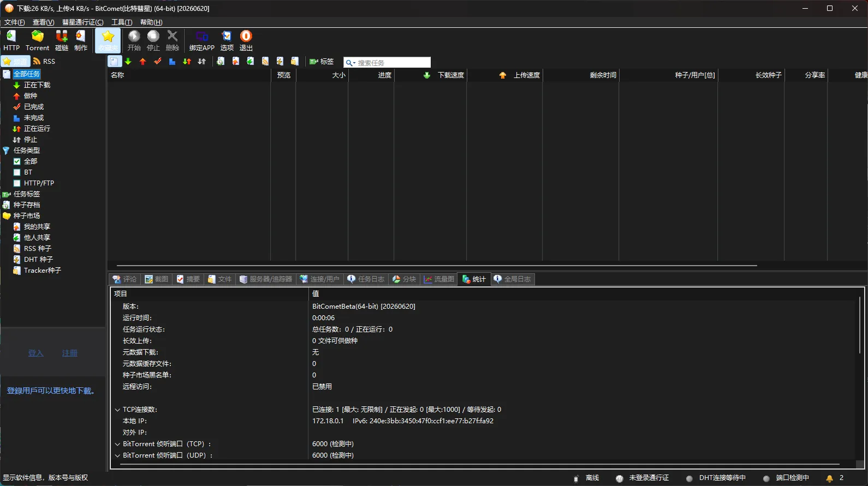Viewport: 868px width, 486px height.
Task: Open Options (选项) settings
Action: [x=227, y=40]
